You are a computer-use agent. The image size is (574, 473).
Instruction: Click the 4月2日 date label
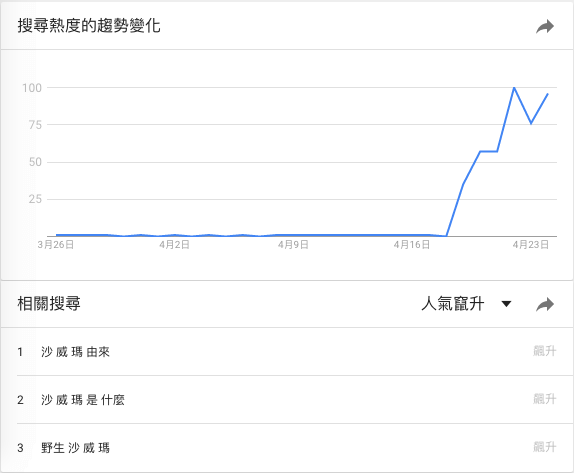(x=174, y=245)
